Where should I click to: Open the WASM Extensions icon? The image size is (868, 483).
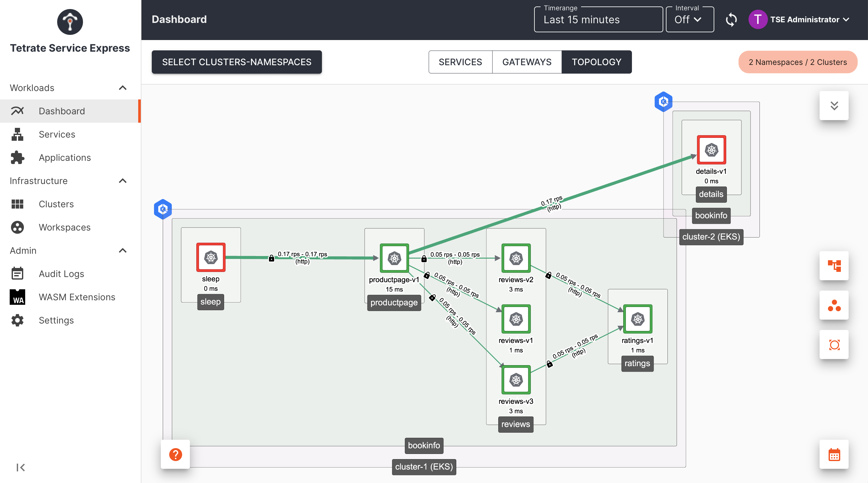[x=17, y=297]
